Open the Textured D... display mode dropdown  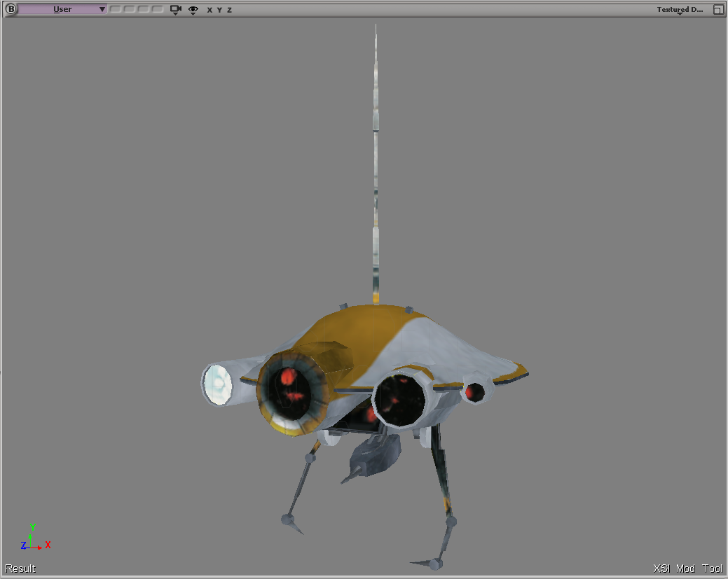tap(680, 9)
